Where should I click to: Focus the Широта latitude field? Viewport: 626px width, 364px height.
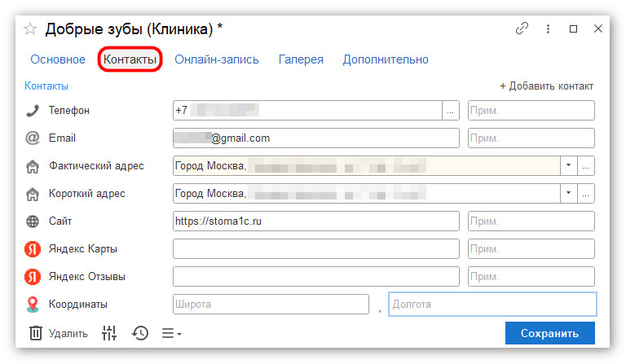[x=271, y=305]
